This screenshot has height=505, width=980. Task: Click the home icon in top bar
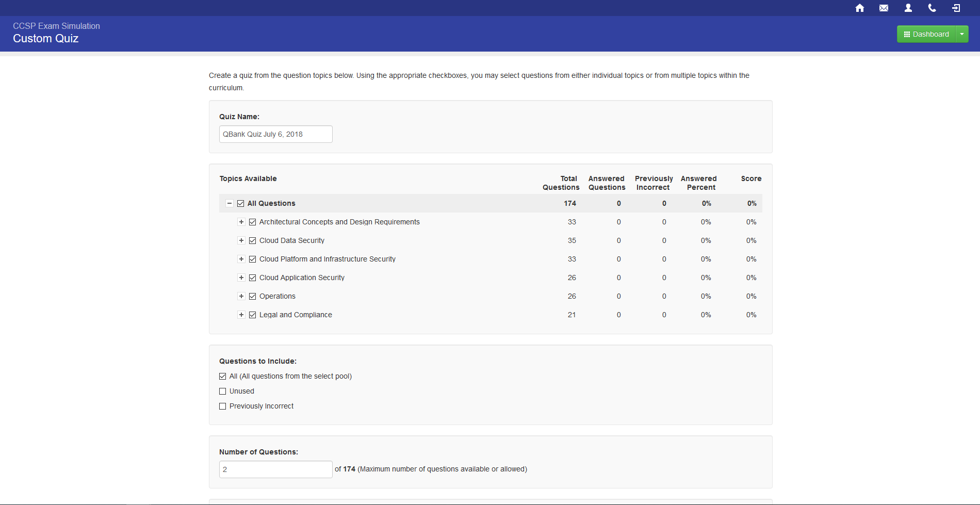(859, 8)
